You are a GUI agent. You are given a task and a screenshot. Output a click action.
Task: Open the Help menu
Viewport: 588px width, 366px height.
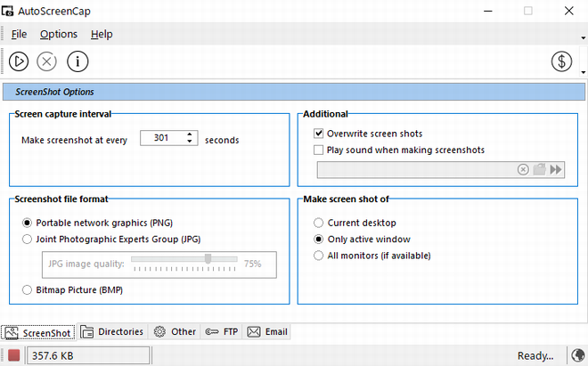click(x=102, y=34)
